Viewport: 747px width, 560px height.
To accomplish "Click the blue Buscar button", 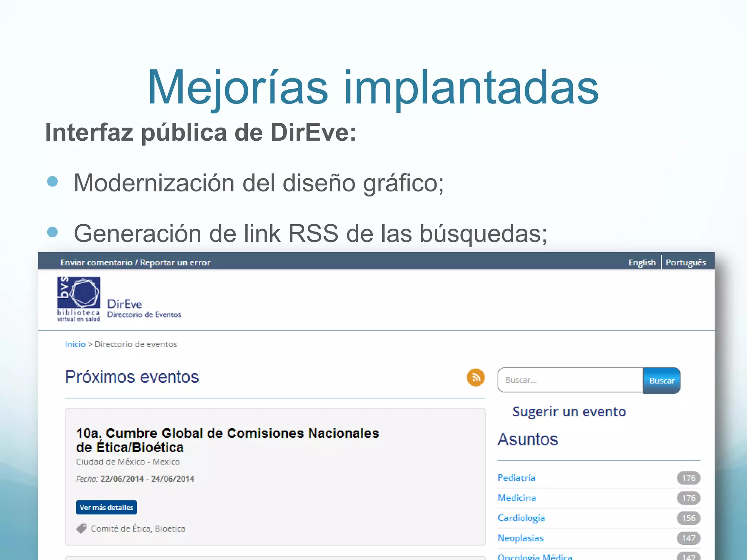I will click(662, 380).
